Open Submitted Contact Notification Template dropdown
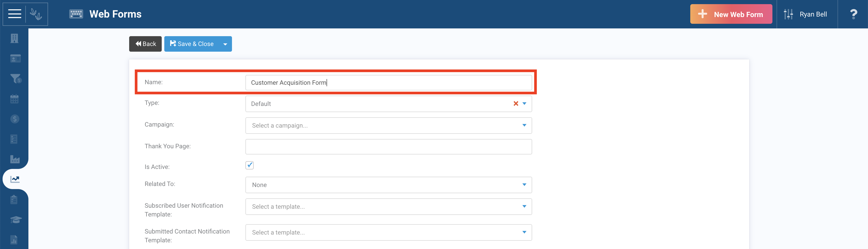Viewport: 868px width, 249px height. click(x=389, y=232)
